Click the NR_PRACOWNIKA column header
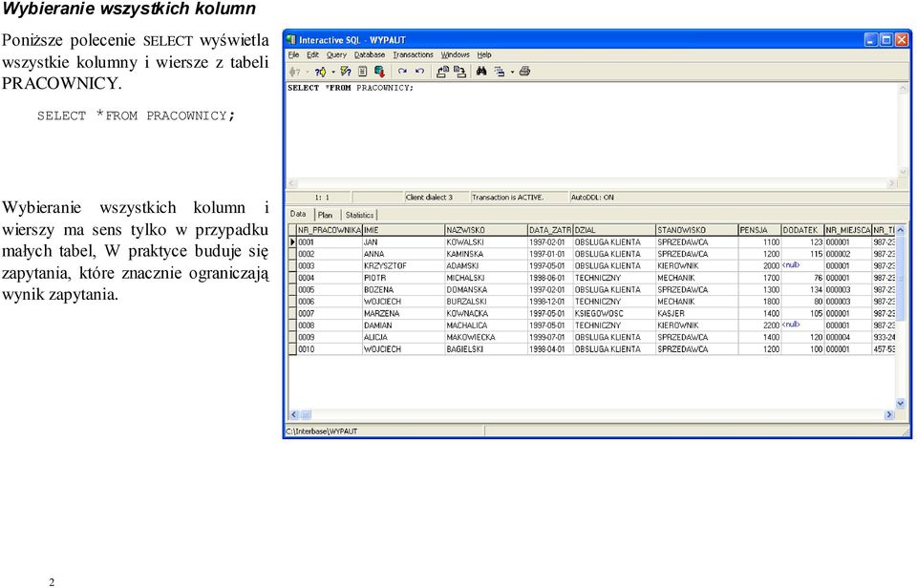 pos(330,230)
